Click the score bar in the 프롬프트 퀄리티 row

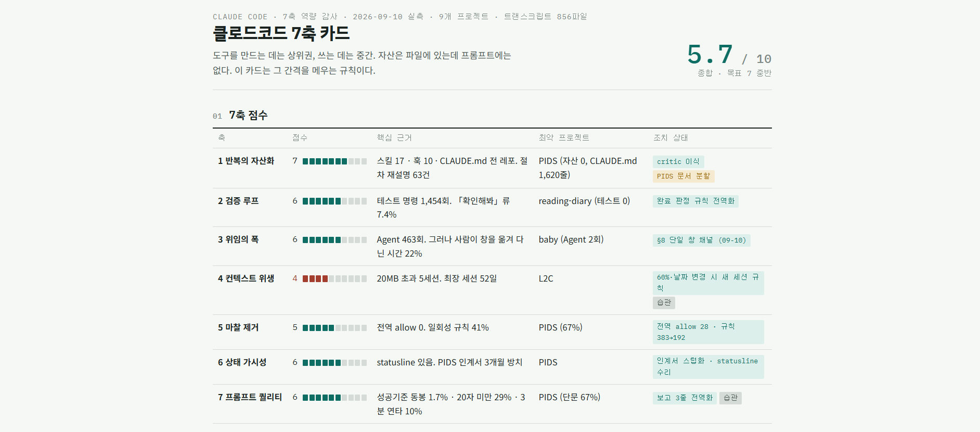pos(334,398)
